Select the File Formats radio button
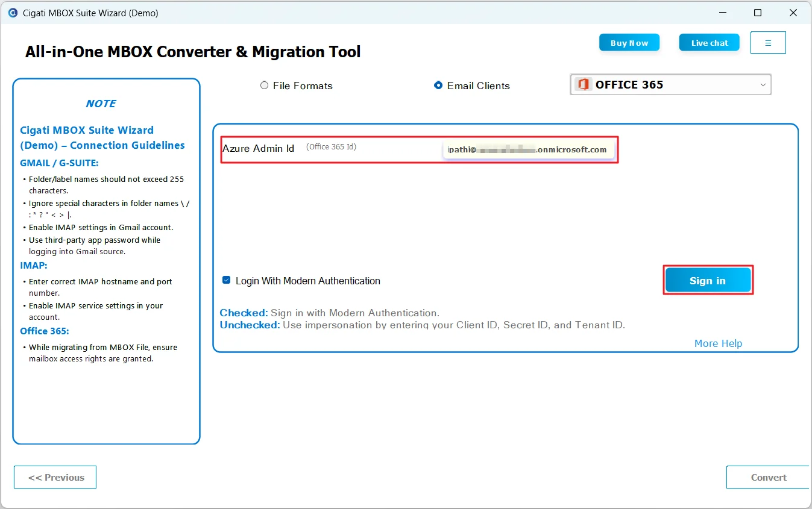Screen dimensions: 812x509 [264, 86]
